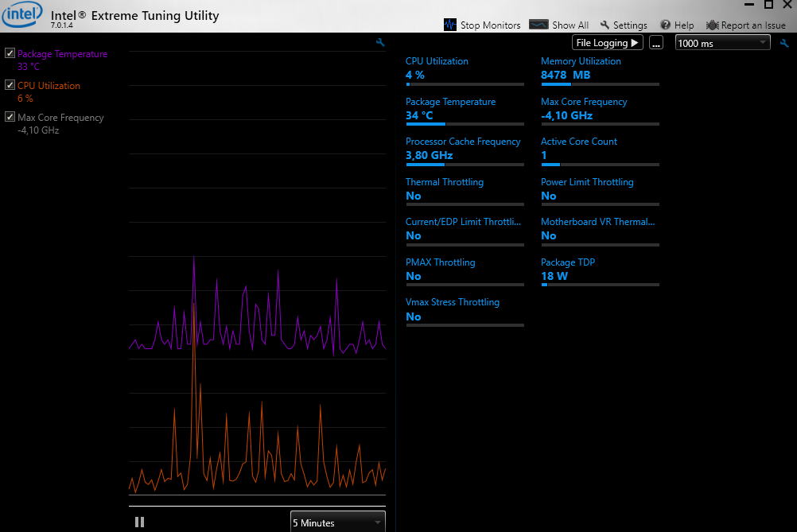This screenshot has width=797, height=532.
Task: Click the Package Temperature legend label
Action: coord(63,54)
